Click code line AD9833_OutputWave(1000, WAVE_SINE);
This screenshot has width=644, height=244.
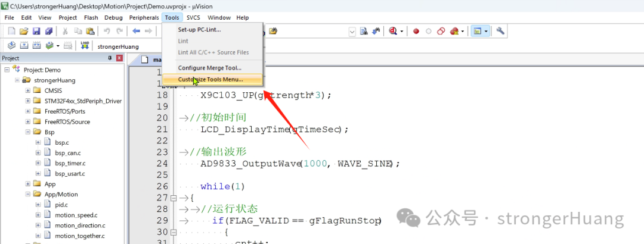click(300, 164)
